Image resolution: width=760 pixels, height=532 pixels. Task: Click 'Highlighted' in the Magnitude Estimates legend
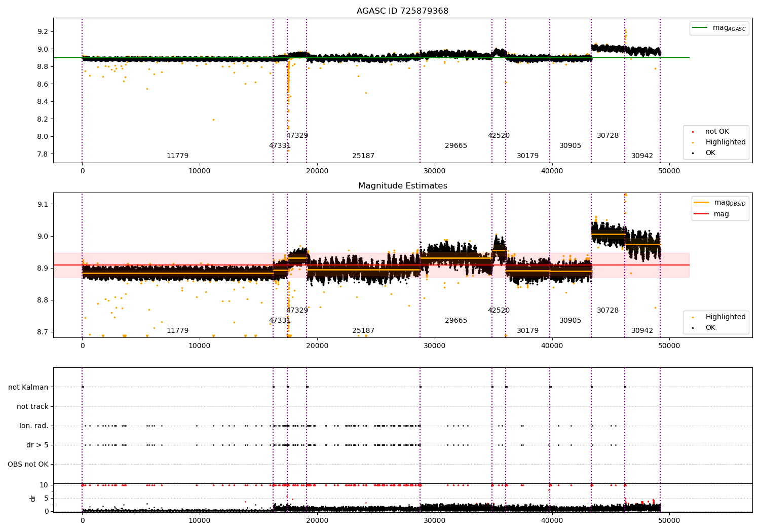[725, 317]
